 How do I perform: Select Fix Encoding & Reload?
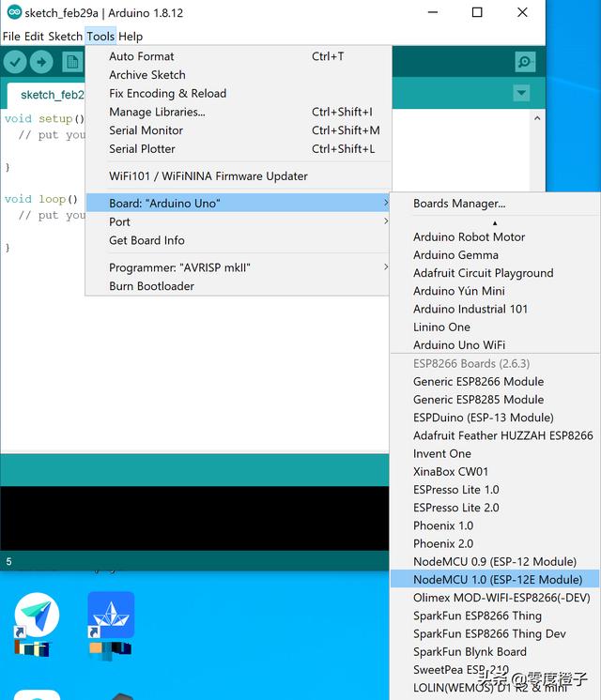coord(239,93)
